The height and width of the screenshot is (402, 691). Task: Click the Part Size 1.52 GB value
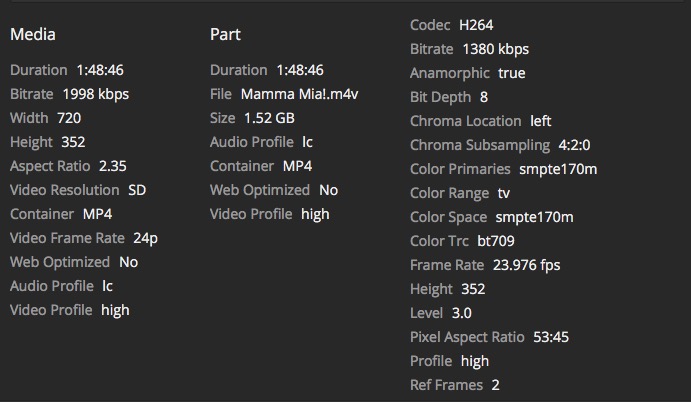pyautogui.click(x=272, y=118)
